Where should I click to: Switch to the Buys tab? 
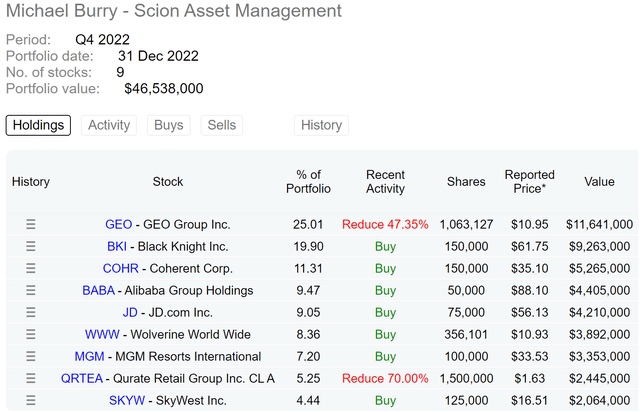click(x=169, y=125)
